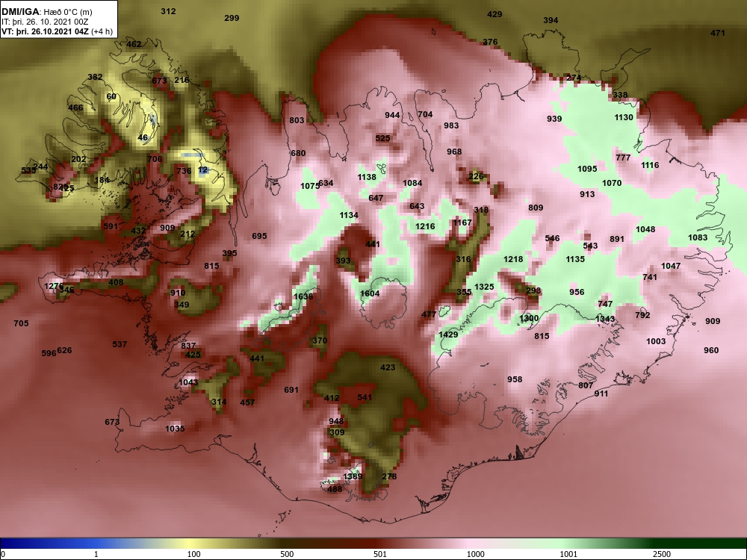747x560 pixels.
Task: Click the 1001 label on the color scale
Action: click(x=568, y=554)
